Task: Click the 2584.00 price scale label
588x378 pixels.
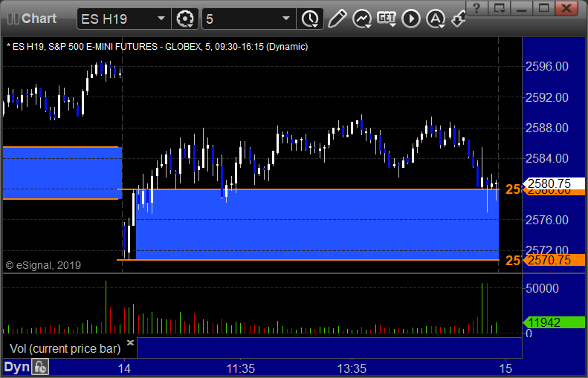Action: pyautogui.click(x=547, y=158)
